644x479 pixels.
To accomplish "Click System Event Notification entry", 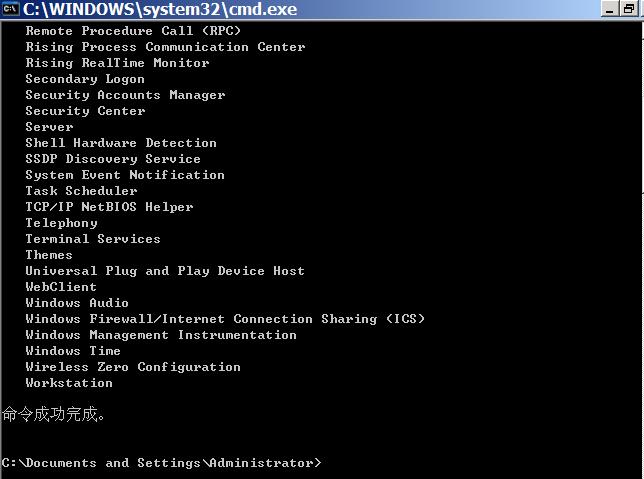I will (125, 175).
